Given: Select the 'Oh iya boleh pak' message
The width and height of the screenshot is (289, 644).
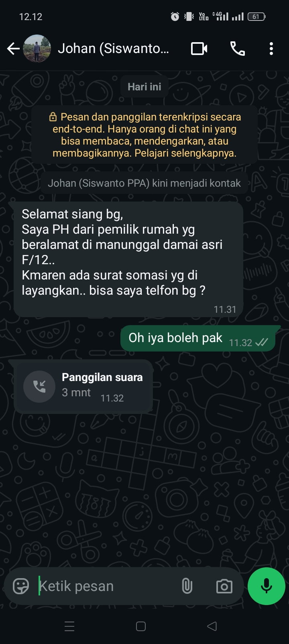Looking at the screenshot, I should pyautogui.click(x=198, y=338).
